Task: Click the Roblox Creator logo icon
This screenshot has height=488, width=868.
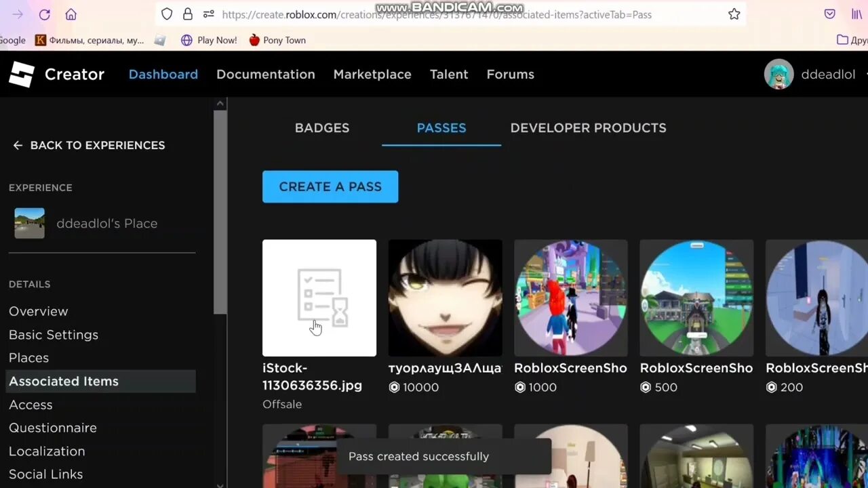Action: (x=22, y=75)
